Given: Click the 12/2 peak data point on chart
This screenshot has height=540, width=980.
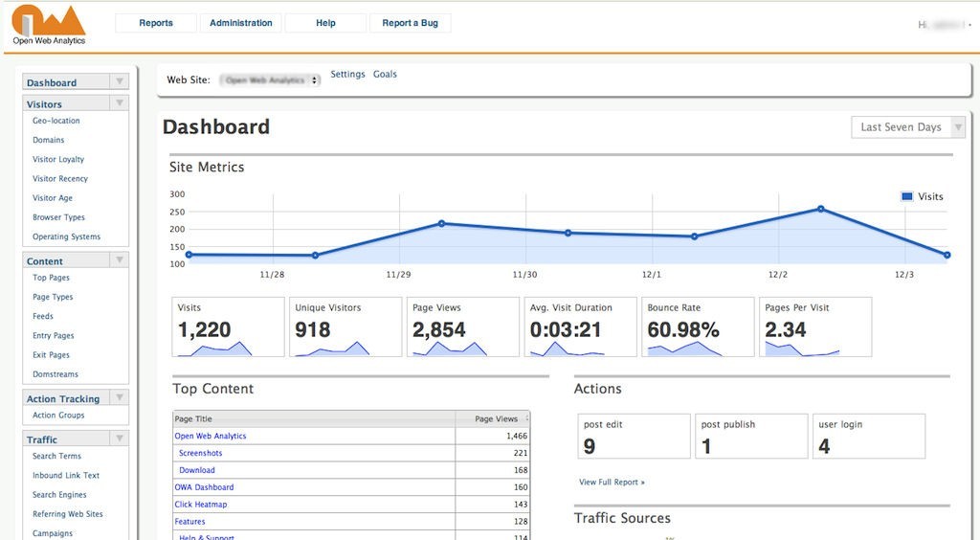Looking at the screenshot, I should point(820,209).
